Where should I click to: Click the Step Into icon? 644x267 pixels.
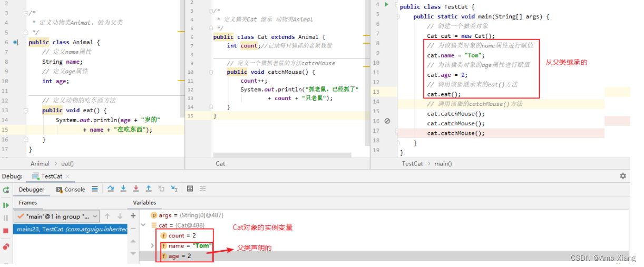click(x=123, y=189)
